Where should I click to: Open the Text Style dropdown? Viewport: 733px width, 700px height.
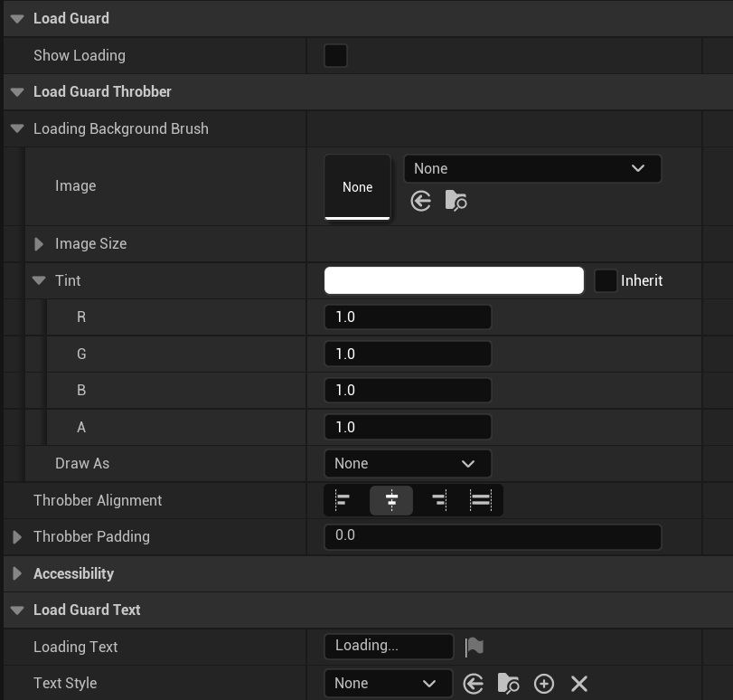click(x=389, y=684)
